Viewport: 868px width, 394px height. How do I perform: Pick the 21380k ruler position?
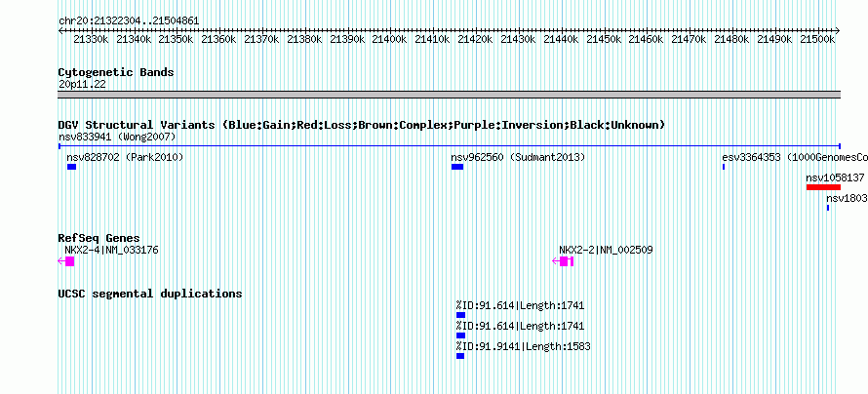point(304,39)
